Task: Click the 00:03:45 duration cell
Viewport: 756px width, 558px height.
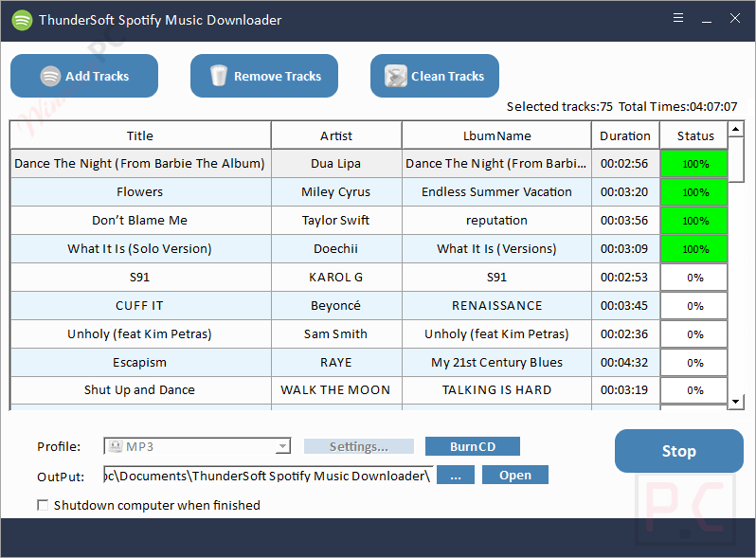Action: [x=625, y=306]
